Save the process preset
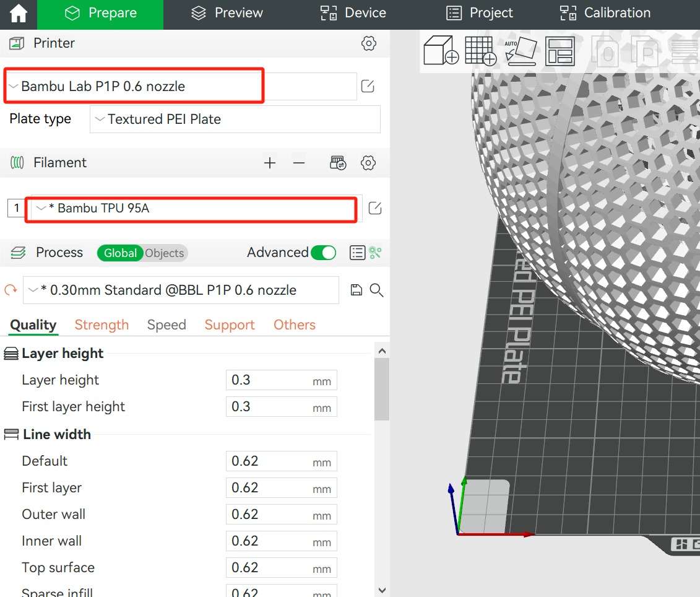Viewport: 700px width, 597px height. [x=356, y=290]
